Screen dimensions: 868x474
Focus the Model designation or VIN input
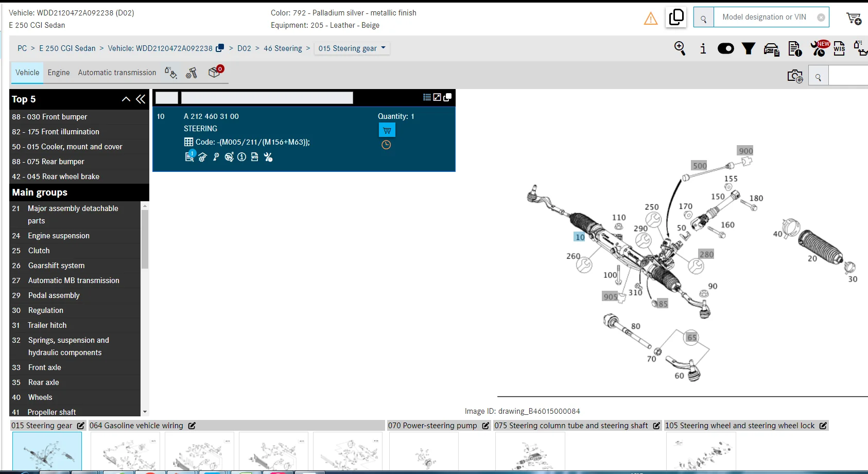[x=764, y=17]
